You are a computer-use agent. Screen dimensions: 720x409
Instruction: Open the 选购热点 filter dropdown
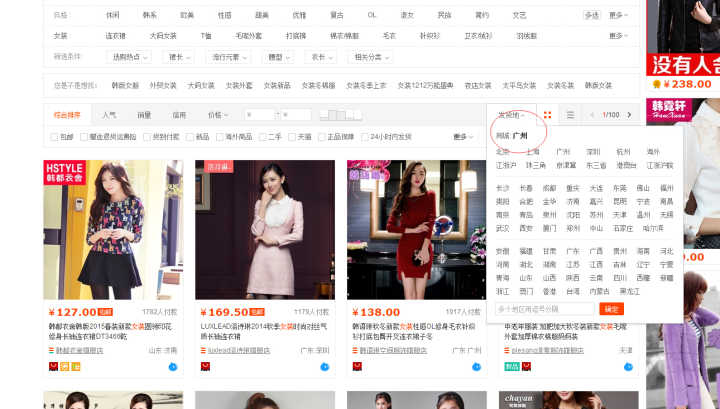(131, 57)
